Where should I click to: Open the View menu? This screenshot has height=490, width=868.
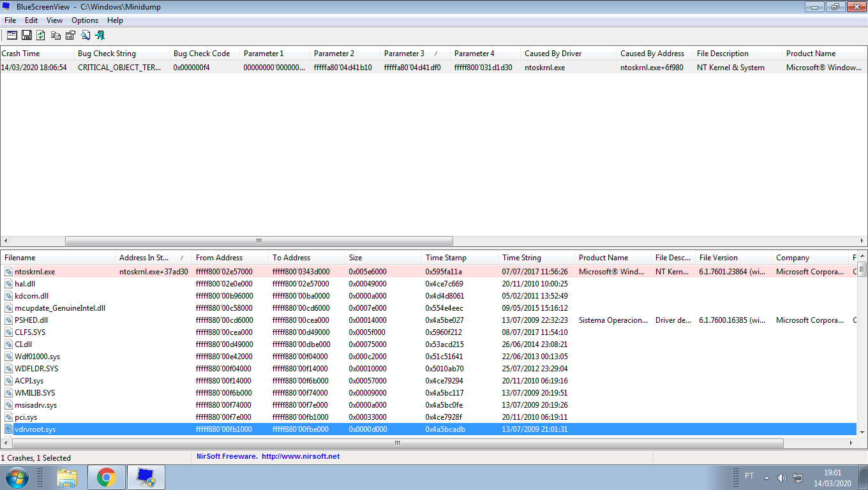pyautogui.click(x=55, y=20)
